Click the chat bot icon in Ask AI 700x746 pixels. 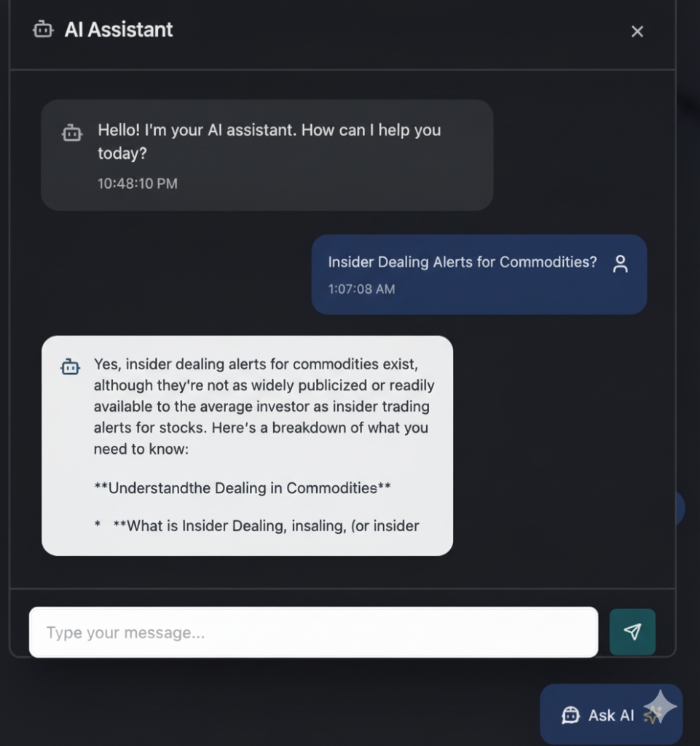[570, 715]
